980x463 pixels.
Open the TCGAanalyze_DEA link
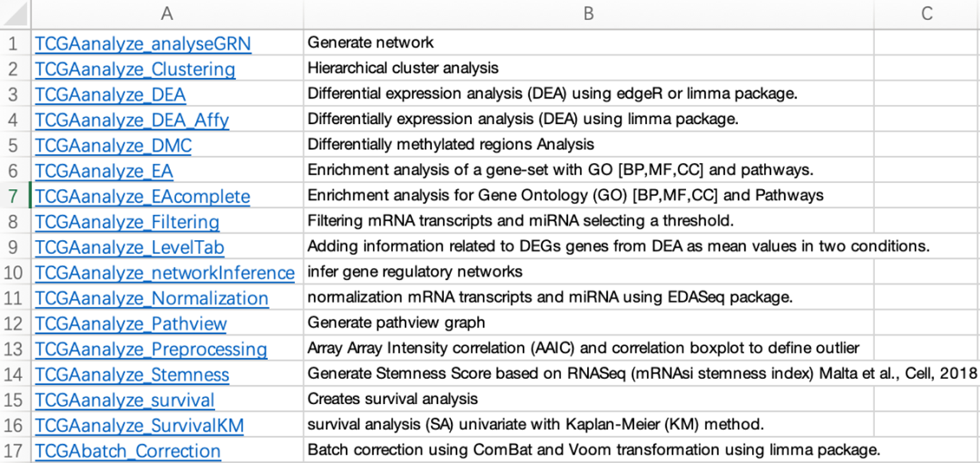tap(111, 94)
